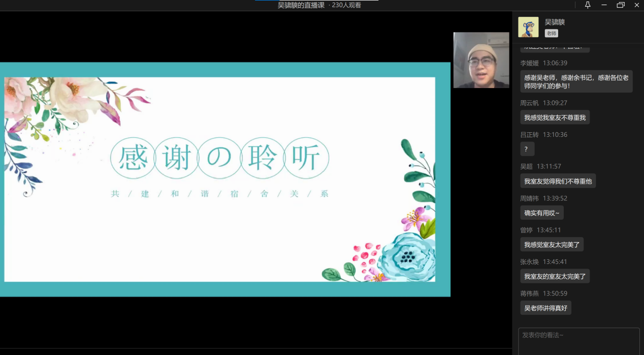
Task: Select 吕正转's question mark message
Action: pos(527,149)
